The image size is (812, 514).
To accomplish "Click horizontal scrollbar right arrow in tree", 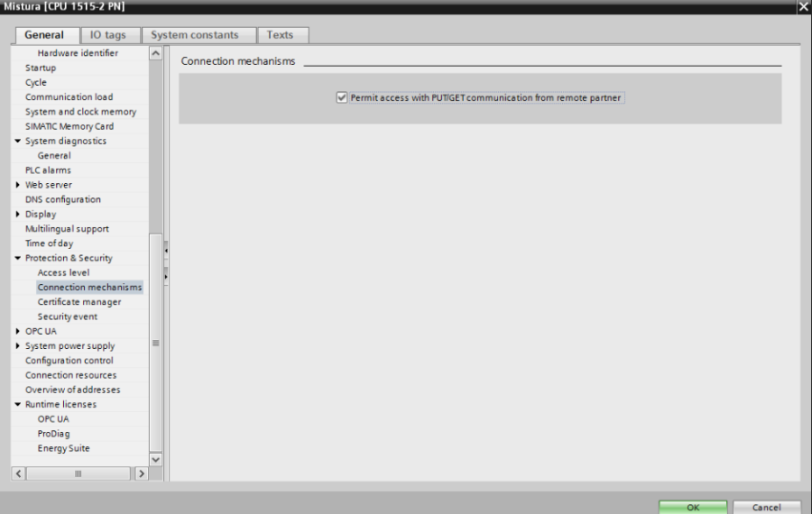I will [x=141, y=473].
